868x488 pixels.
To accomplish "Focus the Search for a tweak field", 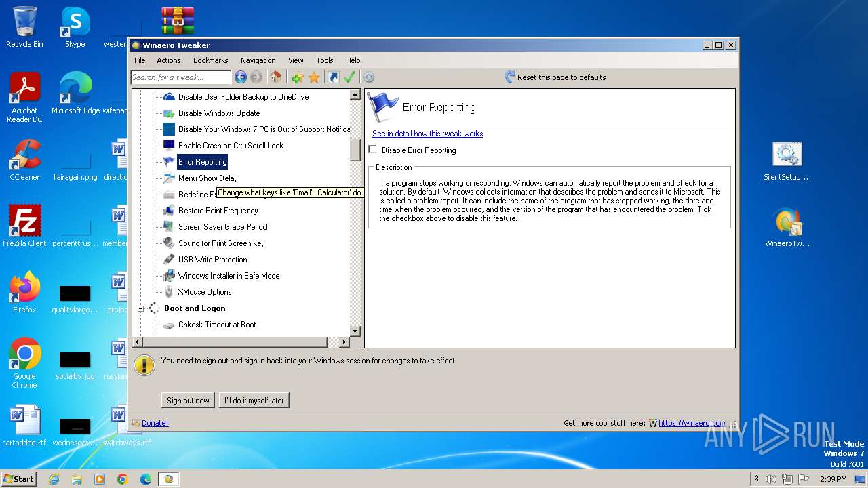I will click(x=180, y=77).
